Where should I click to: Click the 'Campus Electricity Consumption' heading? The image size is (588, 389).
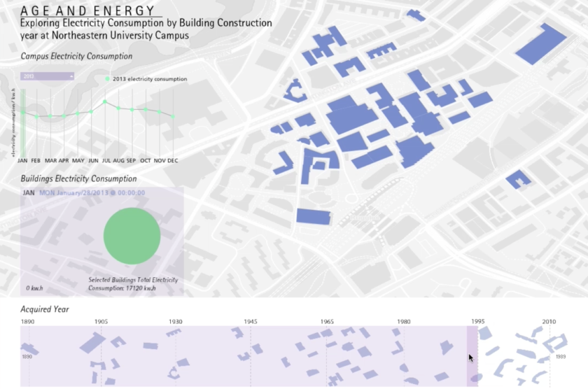(76, 56)
